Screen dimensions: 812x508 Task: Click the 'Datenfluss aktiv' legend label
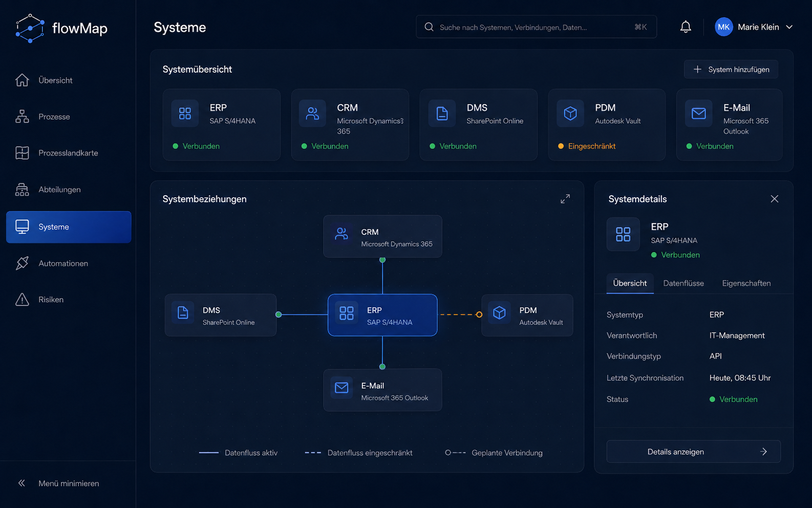pos(251,453)
